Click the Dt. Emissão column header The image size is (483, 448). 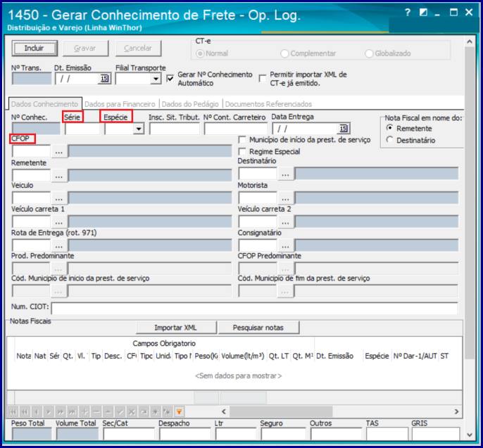pyautogui.click(x=339, y=356)
